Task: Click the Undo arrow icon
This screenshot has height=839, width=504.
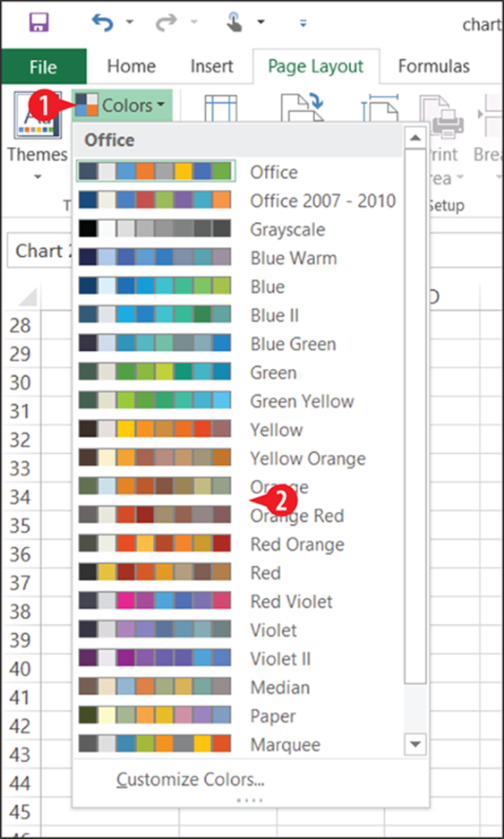Action: click(x=102, y=22)
